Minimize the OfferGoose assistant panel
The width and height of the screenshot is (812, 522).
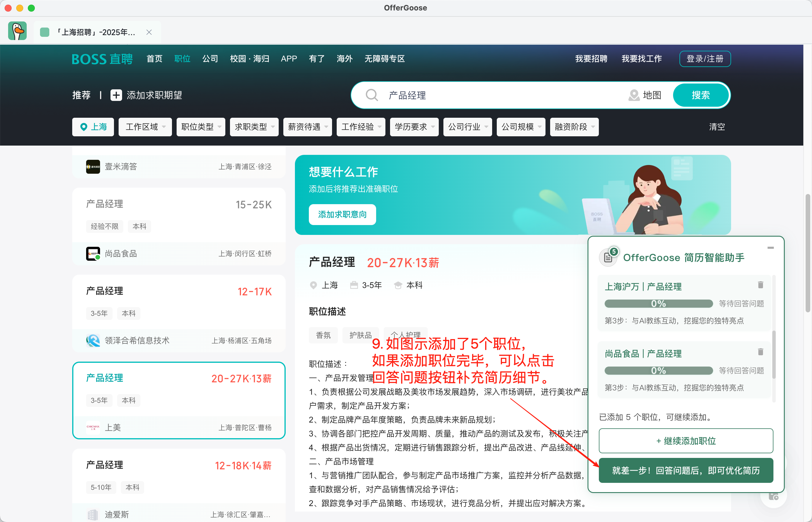pyautogui.click(x=770, y=248)
